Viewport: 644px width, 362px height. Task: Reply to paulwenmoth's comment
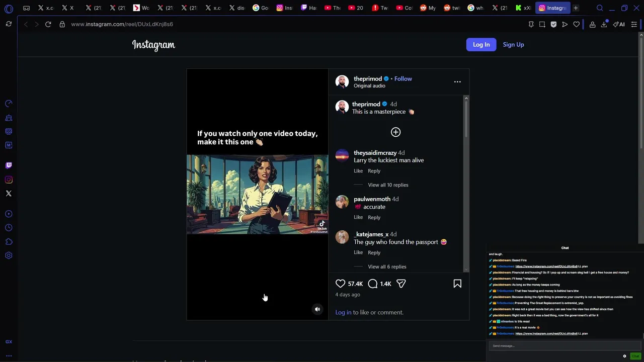point(374,217)
